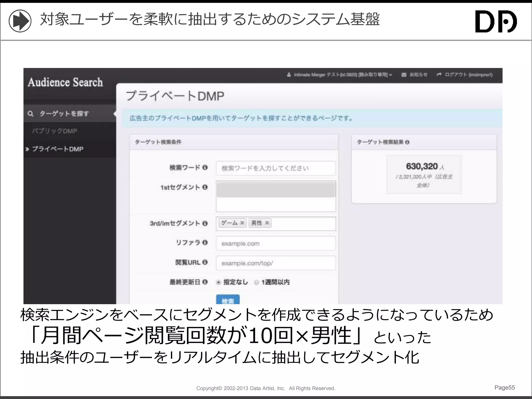Click info icon next to 1stセグメント label

point(205,187)
